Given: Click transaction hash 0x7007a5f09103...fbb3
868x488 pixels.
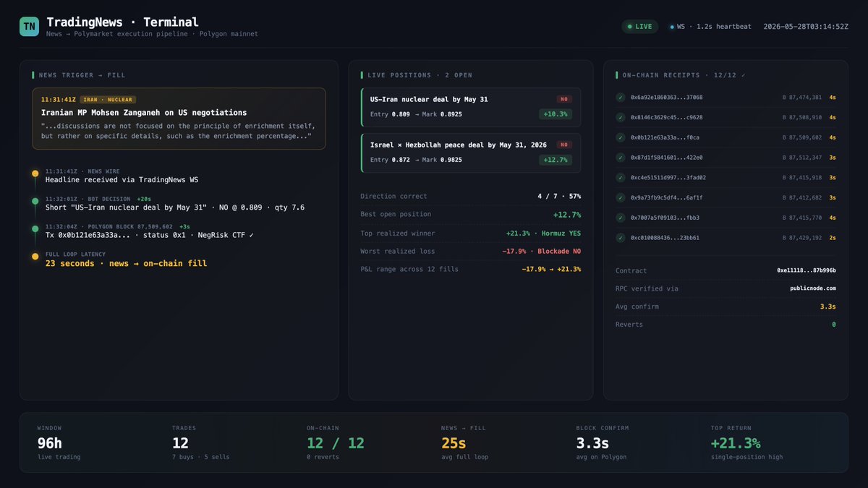Looking at the screenshot, I should pos(665,218).
